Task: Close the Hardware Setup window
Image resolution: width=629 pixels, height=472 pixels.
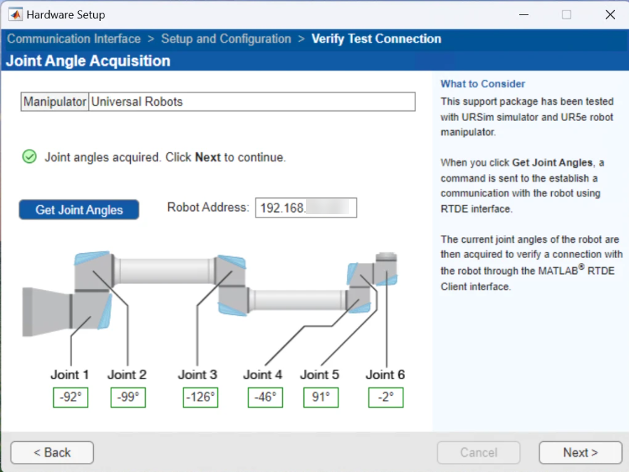Action: (610, 15)
